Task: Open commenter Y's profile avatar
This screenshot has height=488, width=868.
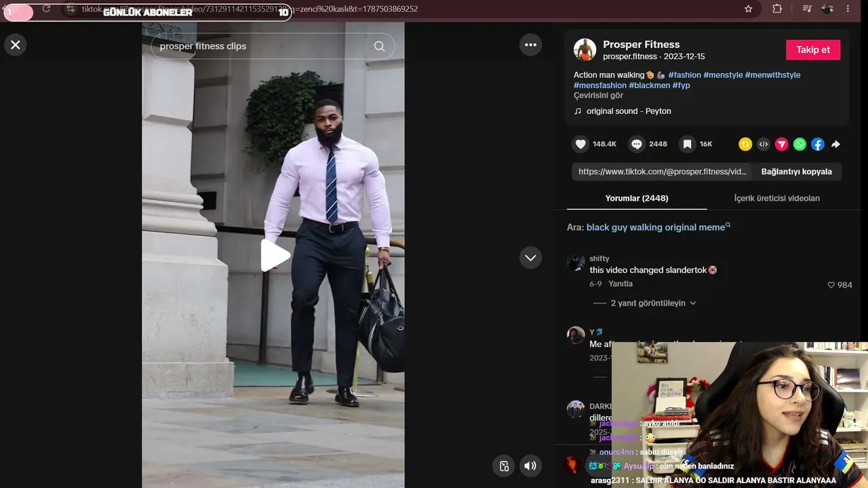Action: (576, 335)
